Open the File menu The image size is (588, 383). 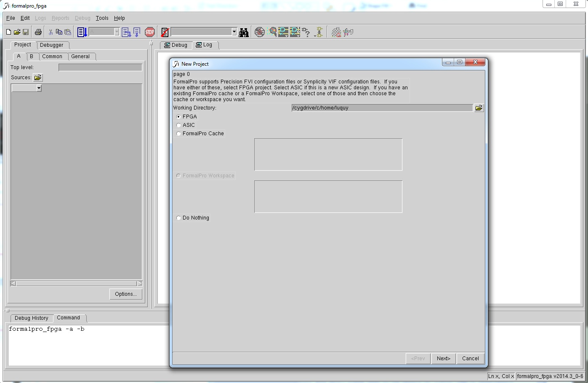(11, 18)
